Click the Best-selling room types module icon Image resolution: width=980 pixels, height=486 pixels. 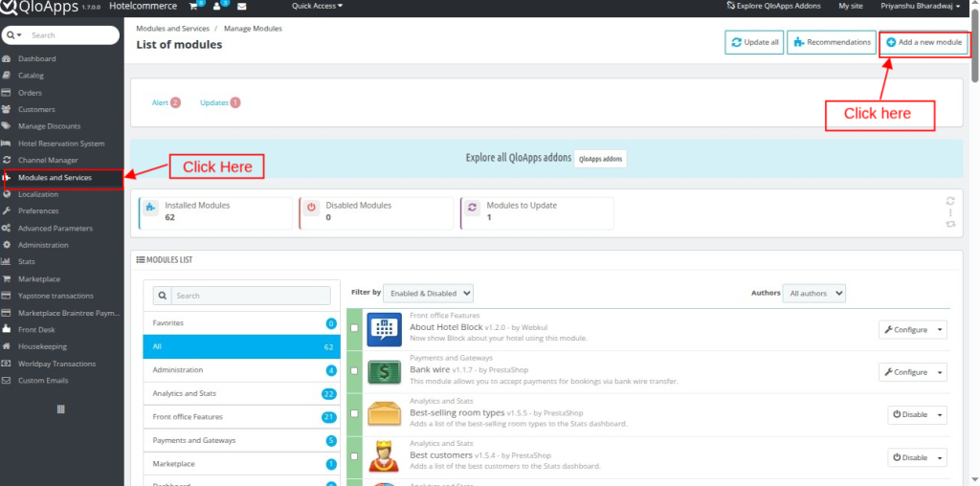(x=384, y=414)
